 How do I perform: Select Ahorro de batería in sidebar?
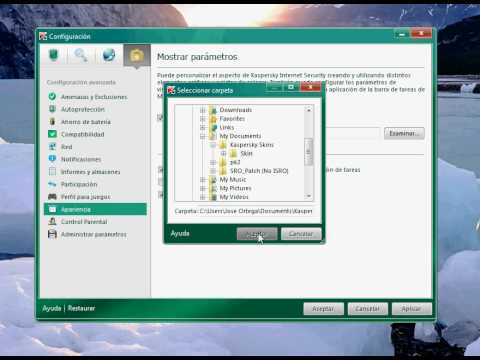[x=86, y=122]
